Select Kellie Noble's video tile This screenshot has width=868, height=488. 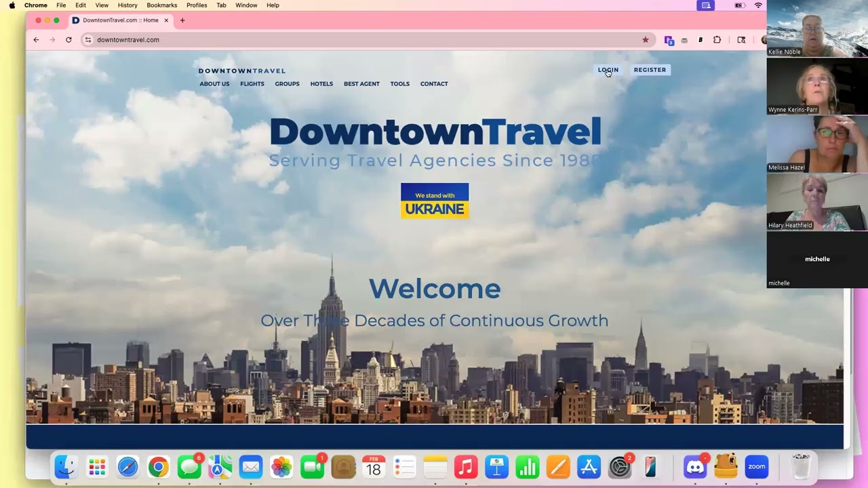(x=817, y=28)
